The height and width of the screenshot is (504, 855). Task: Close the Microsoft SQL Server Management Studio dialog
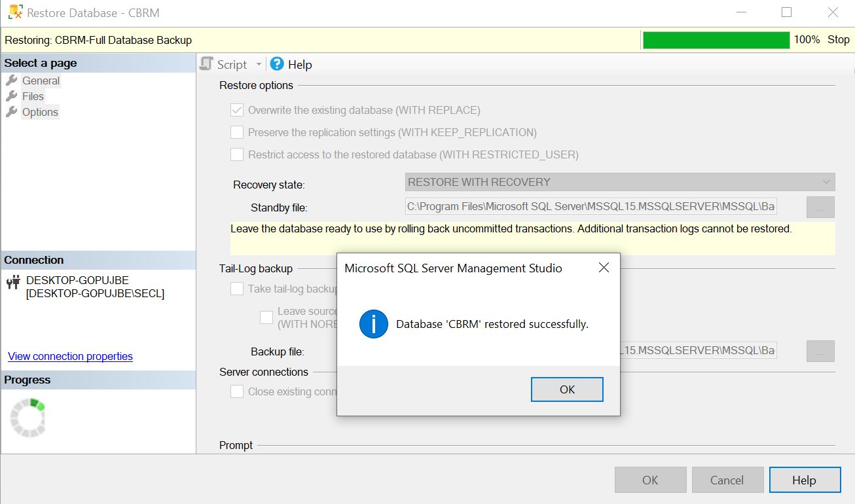[x=604, y=268]
